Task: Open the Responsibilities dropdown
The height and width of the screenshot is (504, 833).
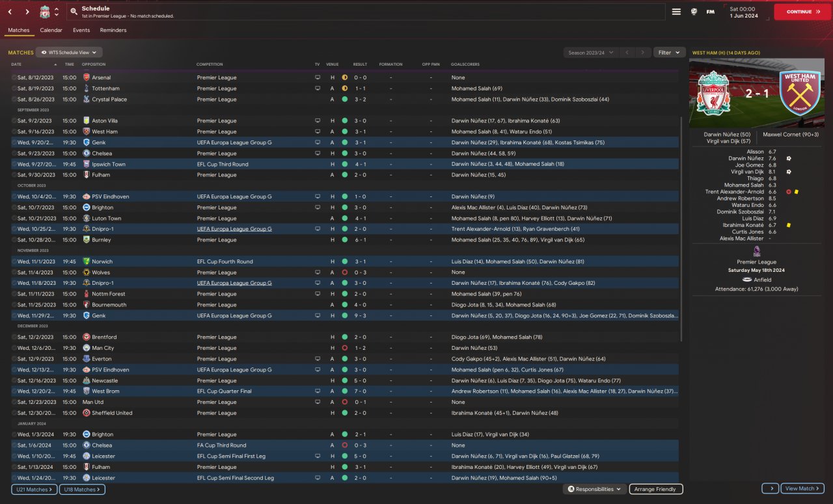Action: [x=595, y=489]
